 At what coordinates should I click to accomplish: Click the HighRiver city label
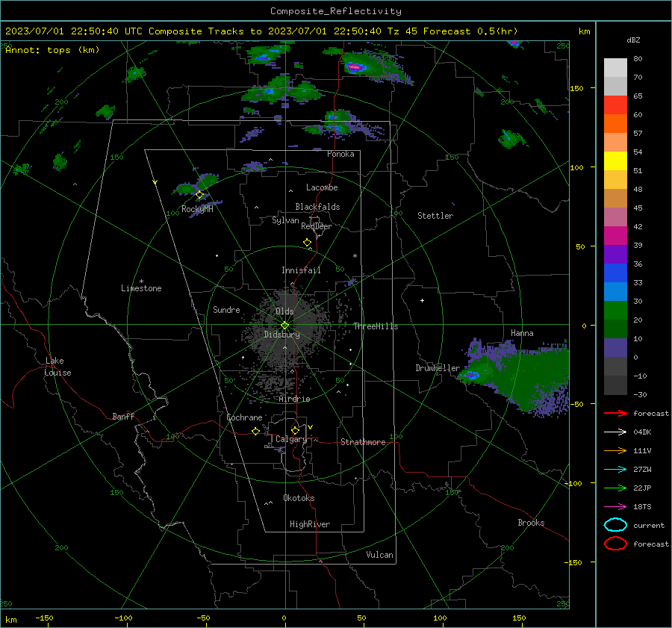coord(310,524)
